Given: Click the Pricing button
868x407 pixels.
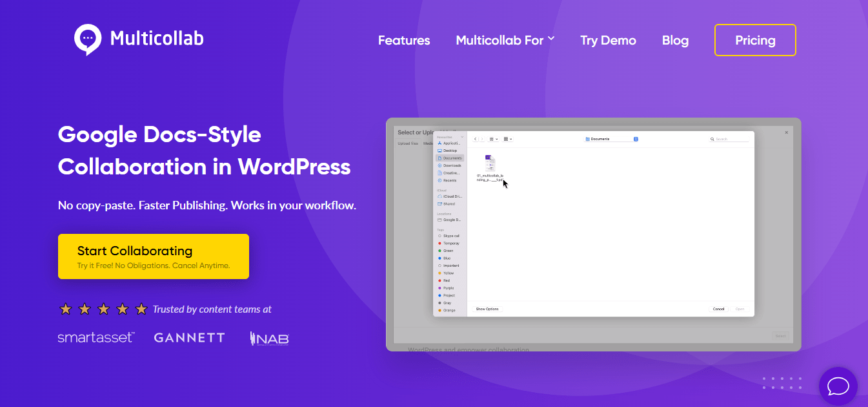Looking at the screenshot, I should (x=755, y=40).
